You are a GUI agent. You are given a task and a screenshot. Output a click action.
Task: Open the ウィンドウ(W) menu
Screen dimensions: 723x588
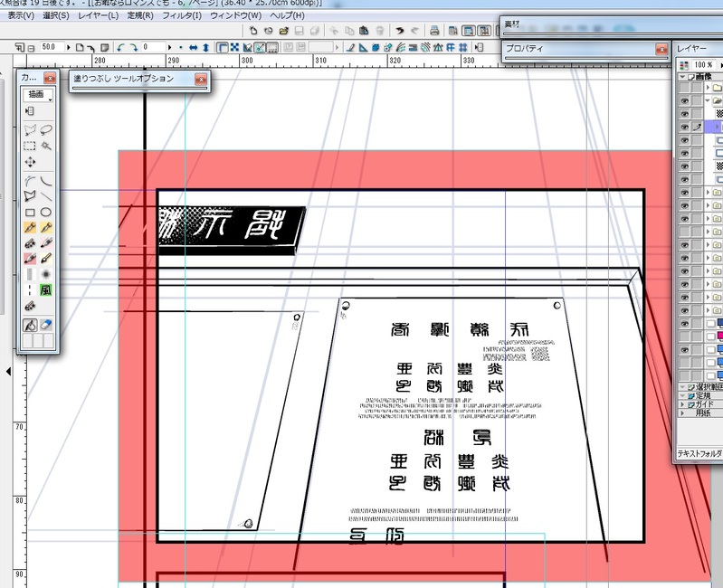point(235,15)
